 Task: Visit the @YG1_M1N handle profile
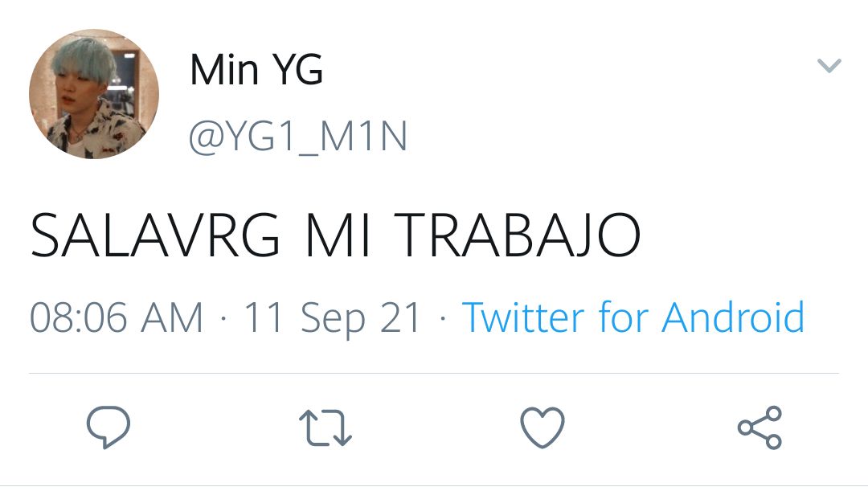[298, 136]
